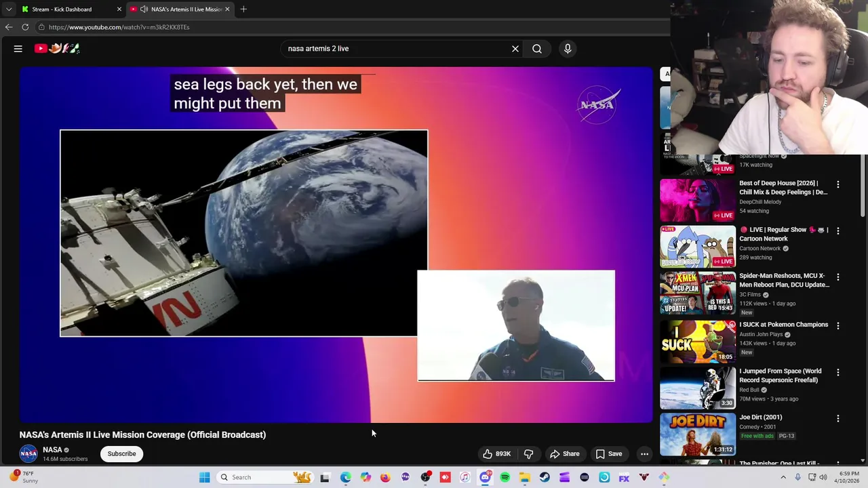Open options for Deep House video
868x488 pixels.
(838, 184)
